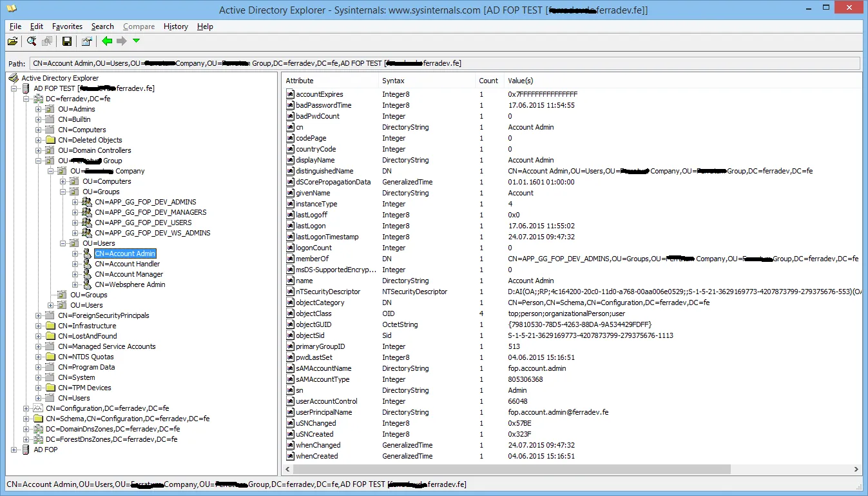Go back with the green left arrow

point(107,41)
